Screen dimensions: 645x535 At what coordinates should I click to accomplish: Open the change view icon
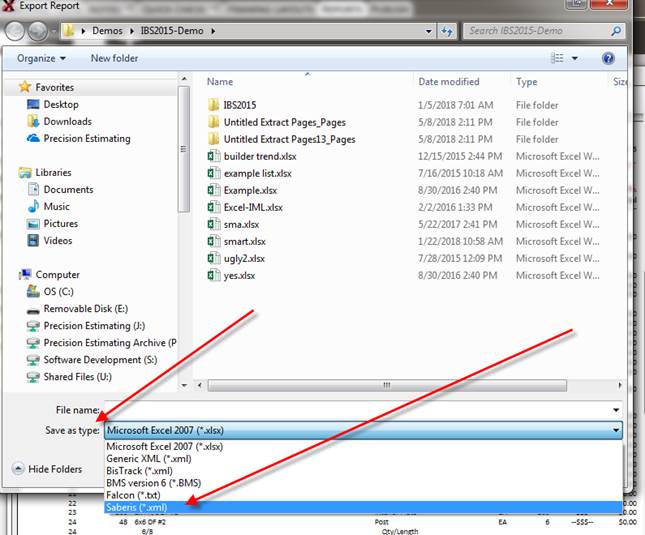click(558, 59)
